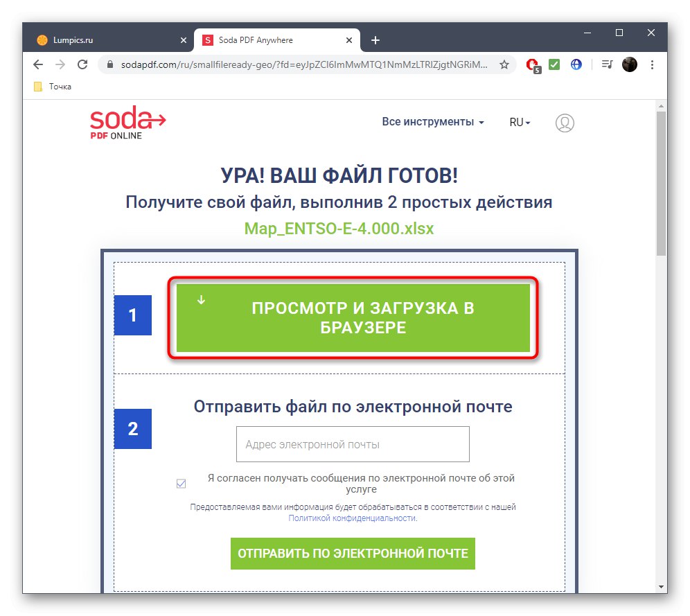Click the email address input field
The width and height of the screenshot is (690, 616).
[x=352, y=444]
